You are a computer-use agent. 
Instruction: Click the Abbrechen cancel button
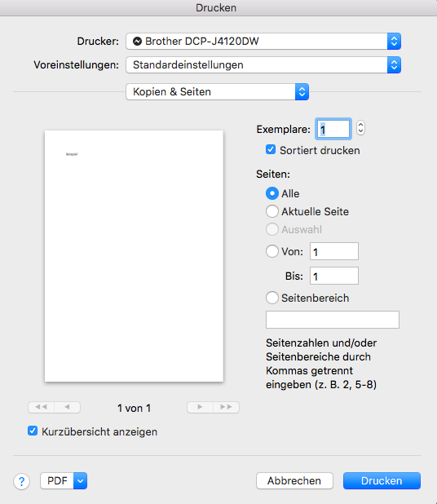point(294,481)
